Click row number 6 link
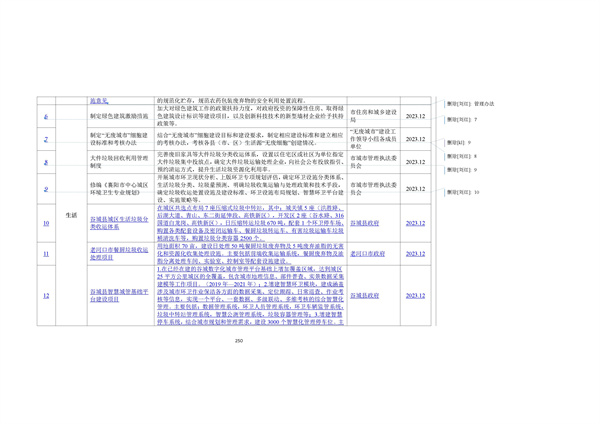The height and width of the screenshot is (424, 600). click(x=46, y=117)
